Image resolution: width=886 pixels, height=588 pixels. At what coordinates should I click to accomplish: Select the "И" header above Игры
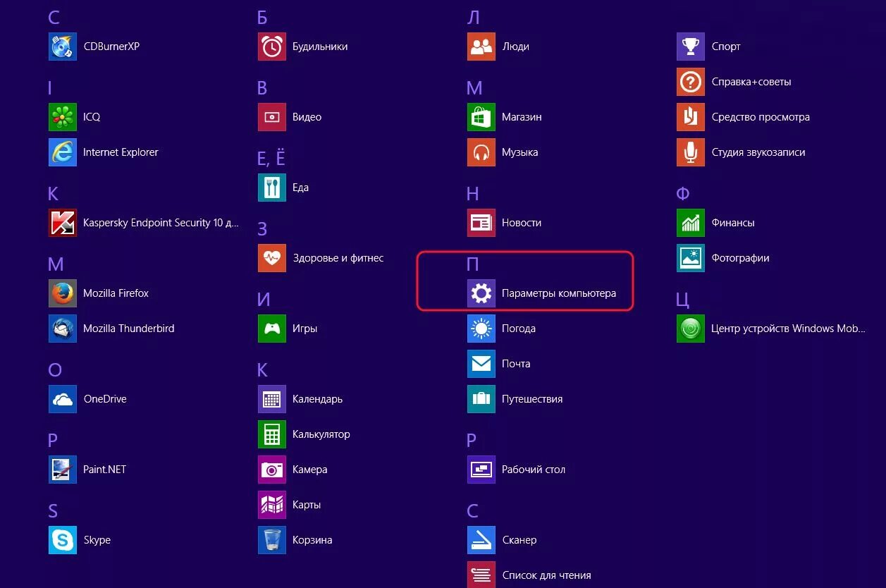(264, 300)
